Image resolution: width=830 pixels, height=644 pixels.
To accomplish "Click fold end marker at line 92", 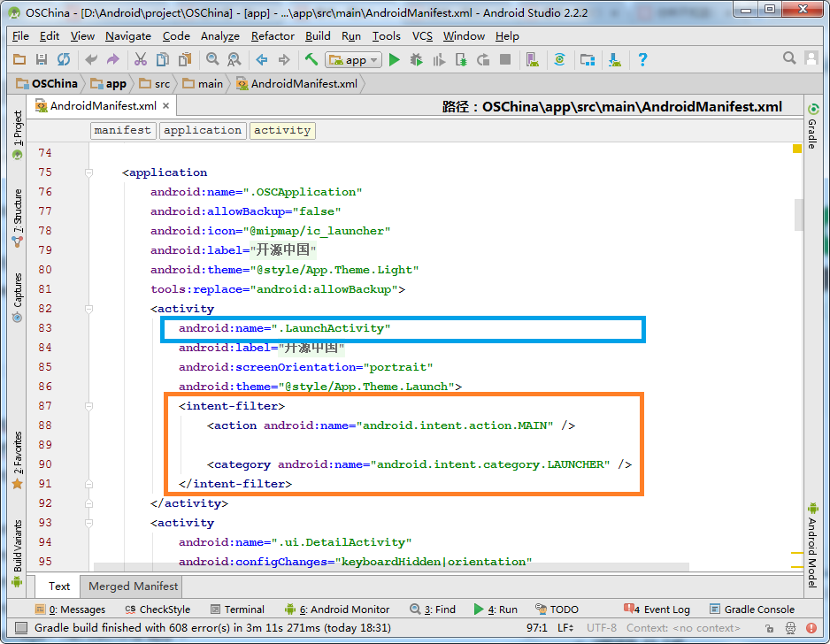I will point(88,503).
